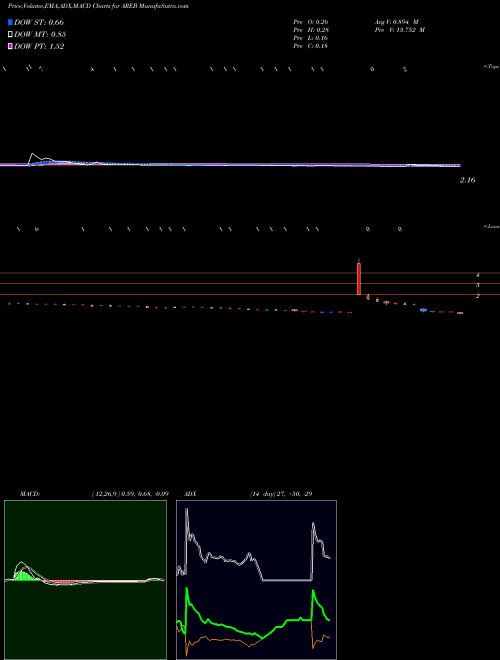500x660 pixels.
Task: Select the 'DOW ST: 0.66' label
Action: coord(39,22)
